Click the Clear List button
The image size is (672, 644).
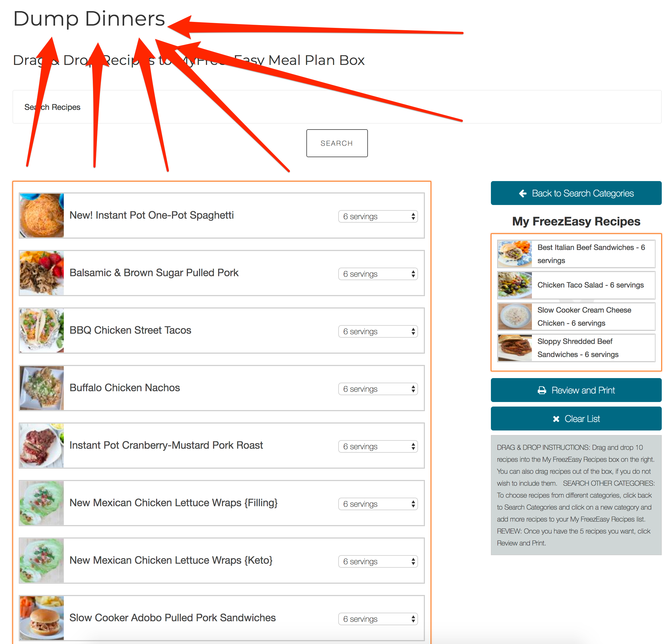pyautogui.click(x=576, y=419)
